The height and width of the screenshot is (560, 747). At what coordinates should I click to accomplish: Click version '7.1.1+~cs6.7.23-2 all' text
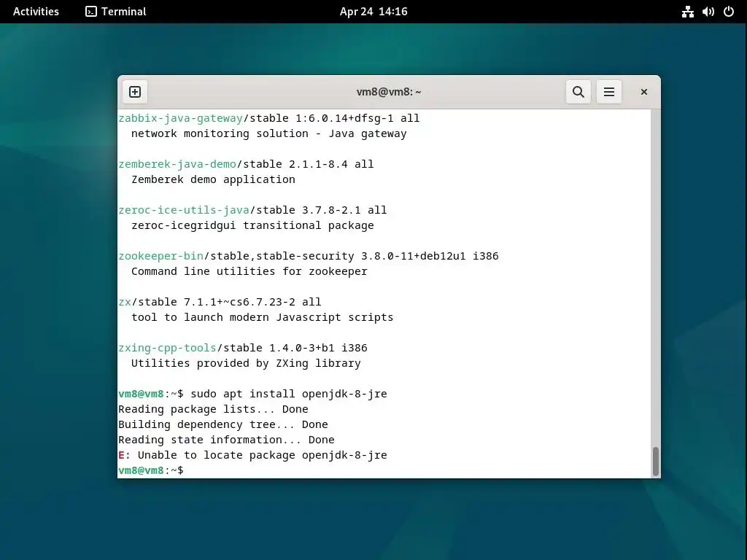click(252, 302)
